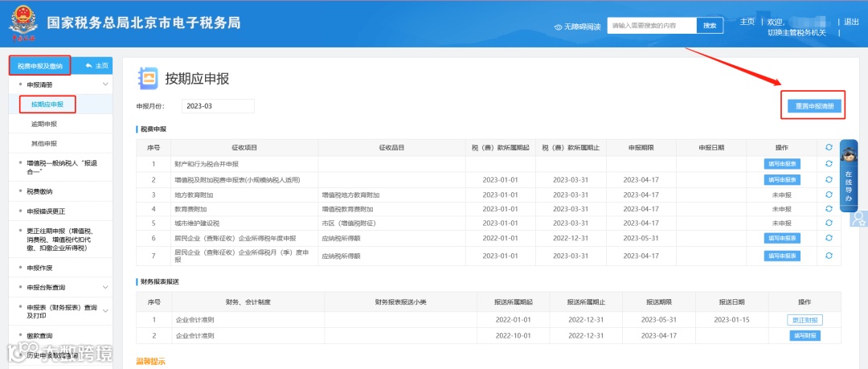
Task: Open the 在线导办 assistant widget
Action: point(849,176)
